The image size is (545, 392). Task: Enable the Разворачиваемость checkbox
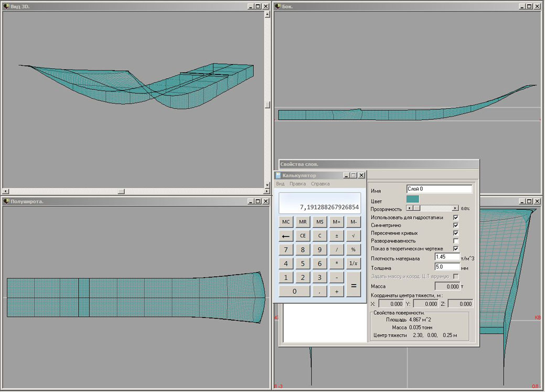456,241
